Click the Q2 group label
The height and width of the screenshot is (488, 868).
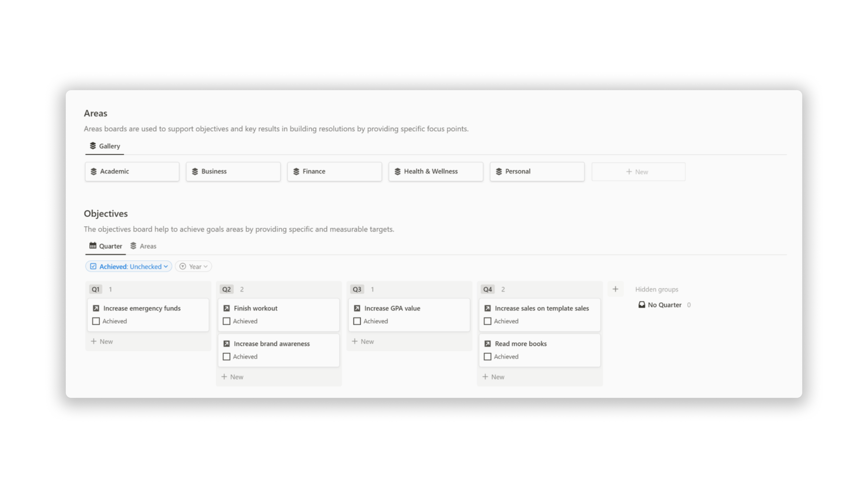click(226, 289)
